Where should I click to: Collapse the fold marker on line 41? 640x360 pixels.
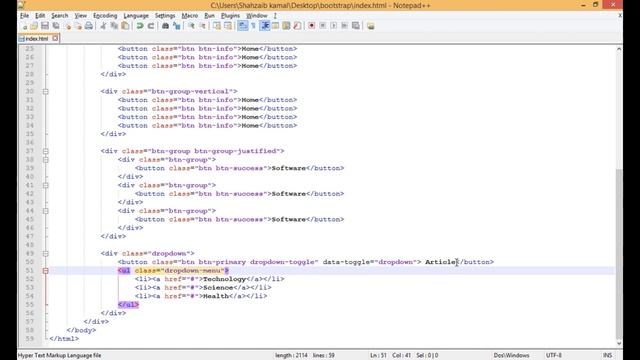click(x=46, y=185)
